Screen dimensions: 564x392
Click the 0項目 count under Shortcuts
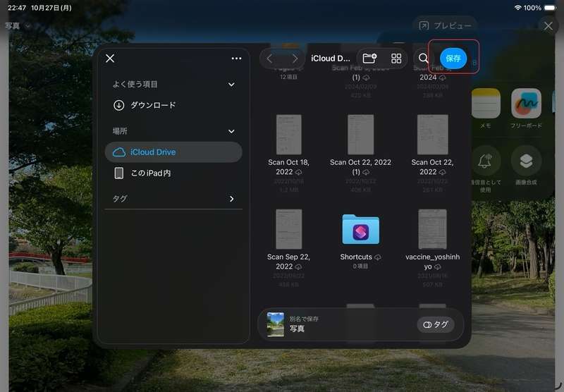click(x=360, y=267)
